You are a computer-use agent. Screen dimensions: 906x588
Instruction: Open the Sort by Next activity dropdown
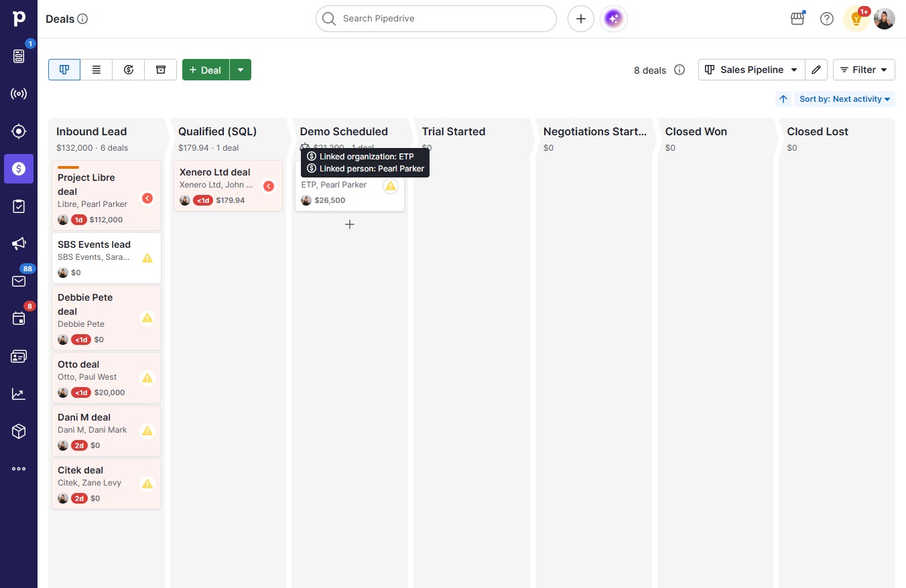click(844, 99)
